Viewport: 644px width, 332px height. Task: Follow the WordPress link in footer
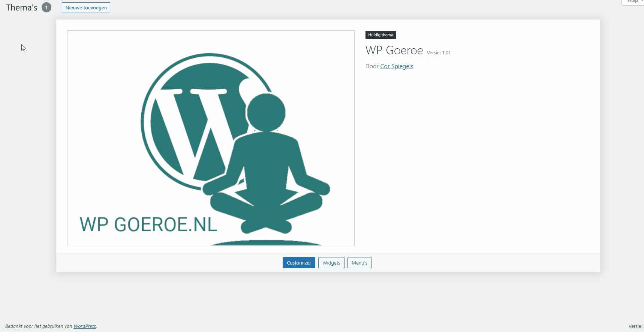[84, 326]
